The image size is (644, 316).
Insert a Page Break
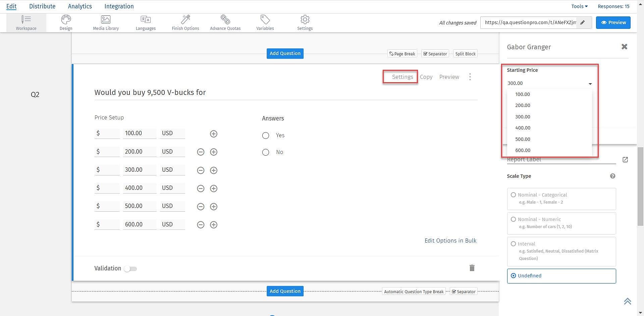(402, 54)
